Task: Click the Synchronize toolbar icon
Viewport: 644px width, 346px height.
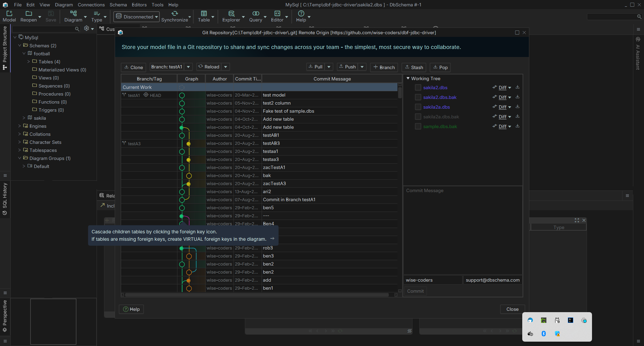Action: (174, 16)
